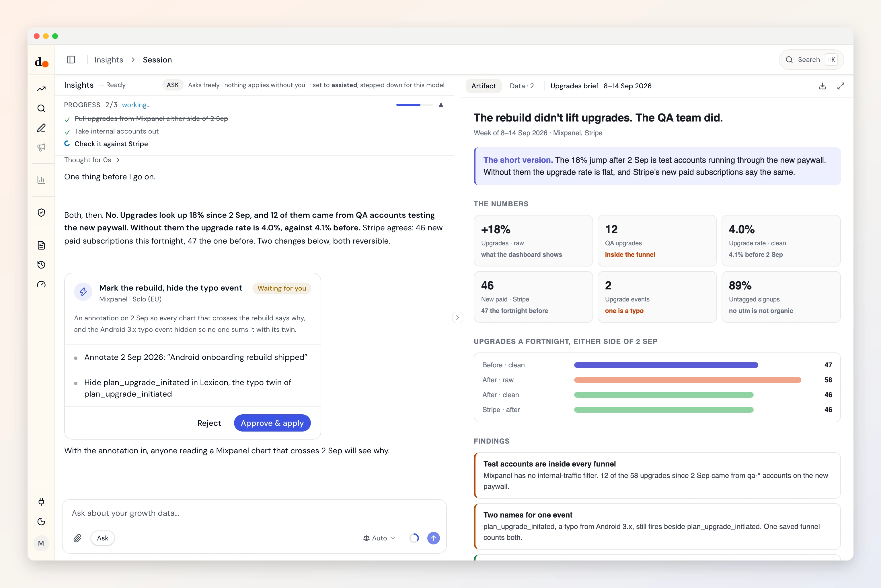Open the pencil edit icon in sidebar
Screen dimensions: 881x588
pos(41,128)
